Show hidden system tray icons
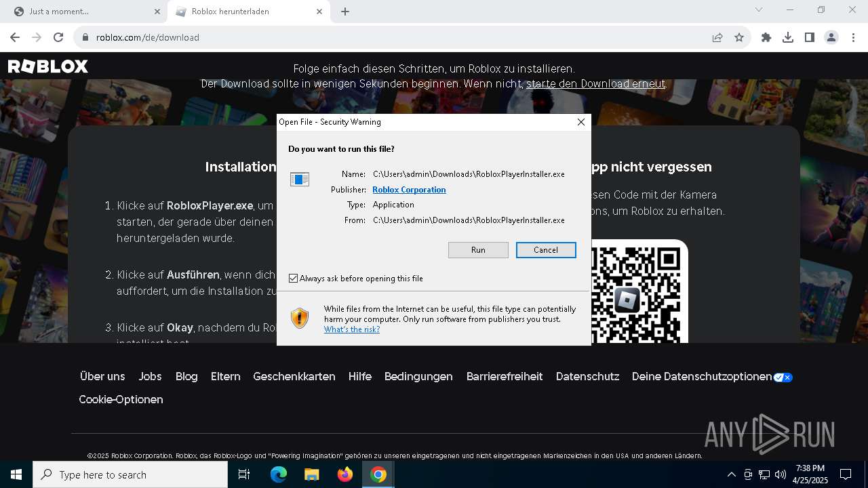Image resolution: width=868 pixels, height=488 pixels. click(731, 474)
